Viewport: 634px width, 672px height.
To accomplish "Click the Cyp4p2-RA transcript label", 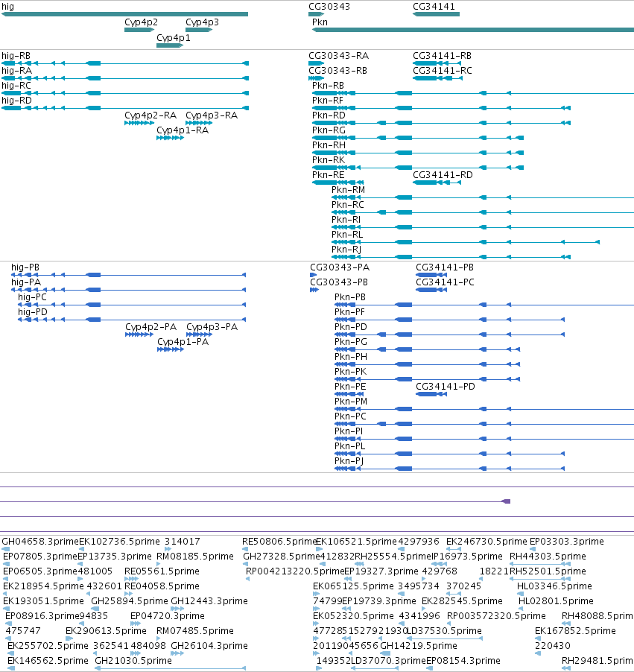I will pyautogui.click(x=150, y=115).
